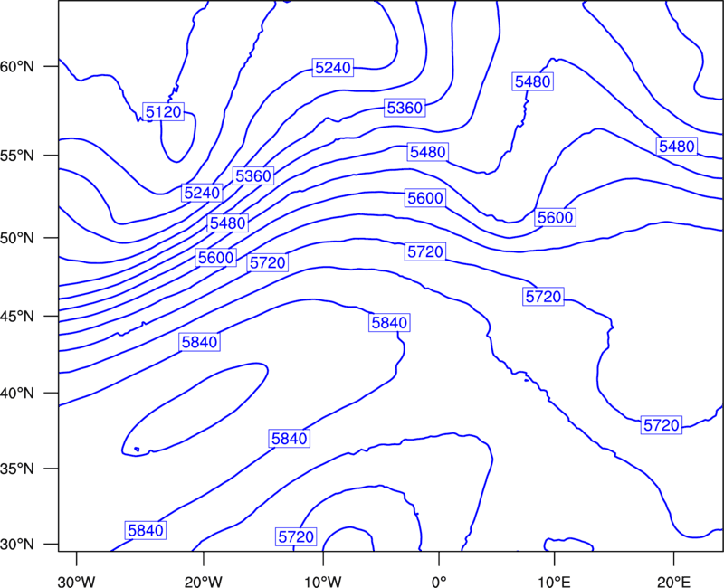Select the 55°N latitude axis label

coord(17,156)
